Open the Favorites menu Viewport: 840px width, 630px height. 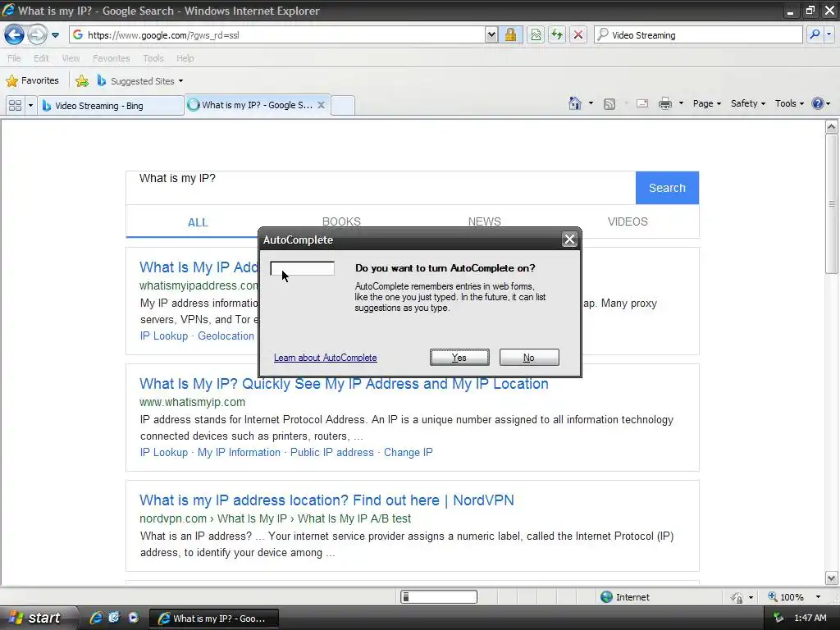click(x=111, y=58)
